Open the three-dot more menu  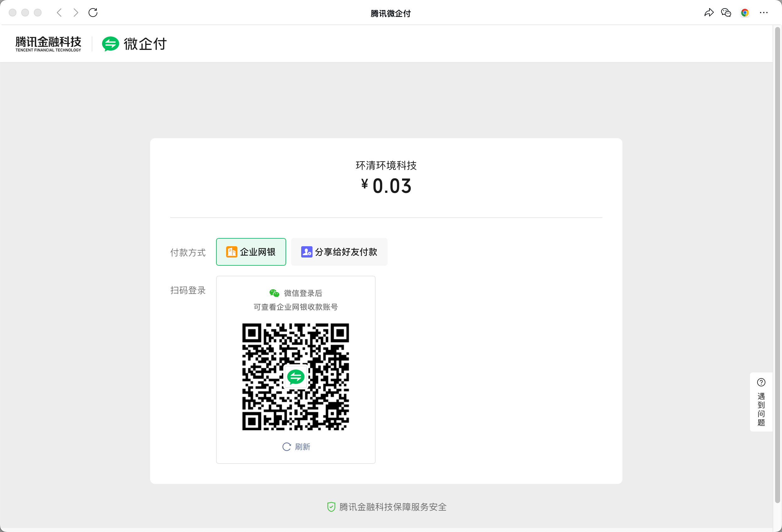[x=764, y=13]
